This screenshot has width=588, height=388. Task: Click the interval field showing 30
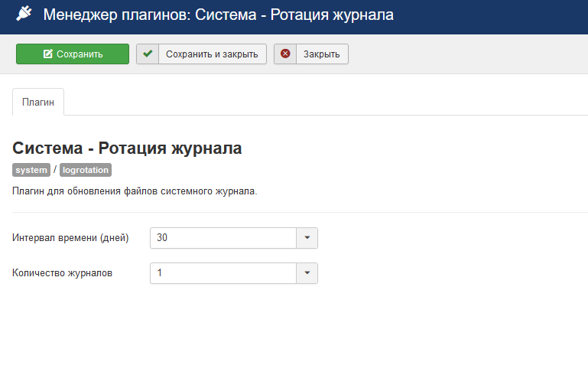(x=223, y=238)
